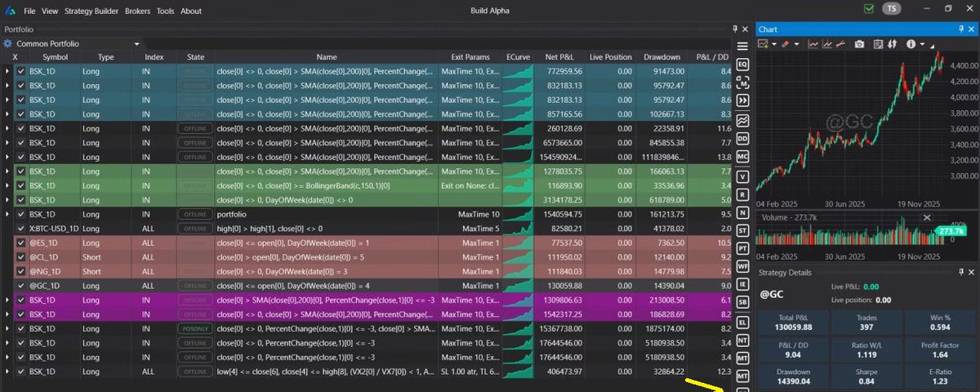Screen dimensions: 980x392
Task: Toggle checkbox for @GC_1D row
Action: pos(21,286)
